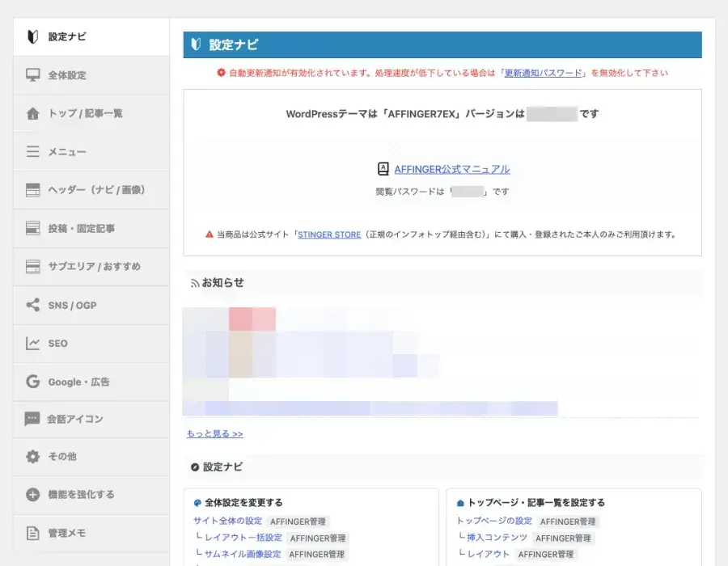The image size is (728, 566).
Task: Click the house icon beside トップ / 記事一覧
Action: click(32, 113)
